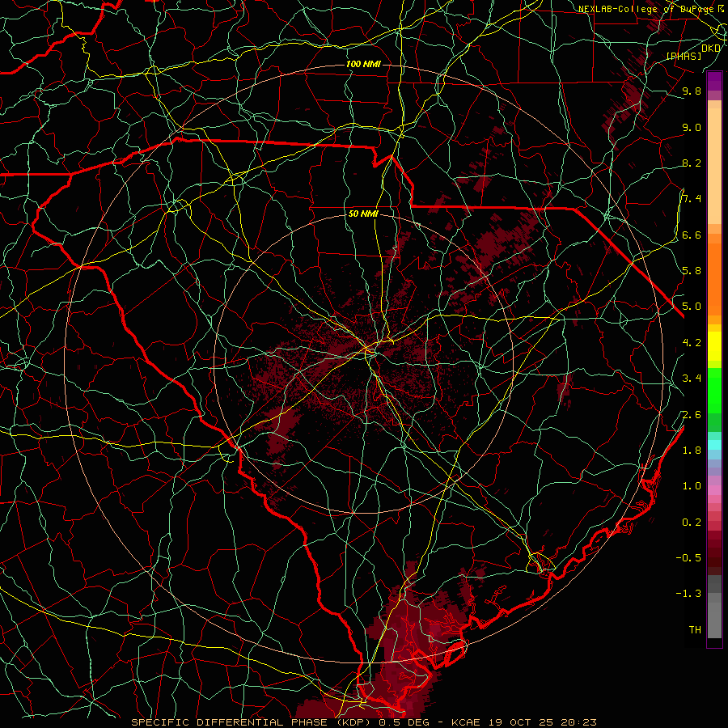The image size is (728, 728).
Task: Click the 2.6 scale value
Action: coord(692,415)
